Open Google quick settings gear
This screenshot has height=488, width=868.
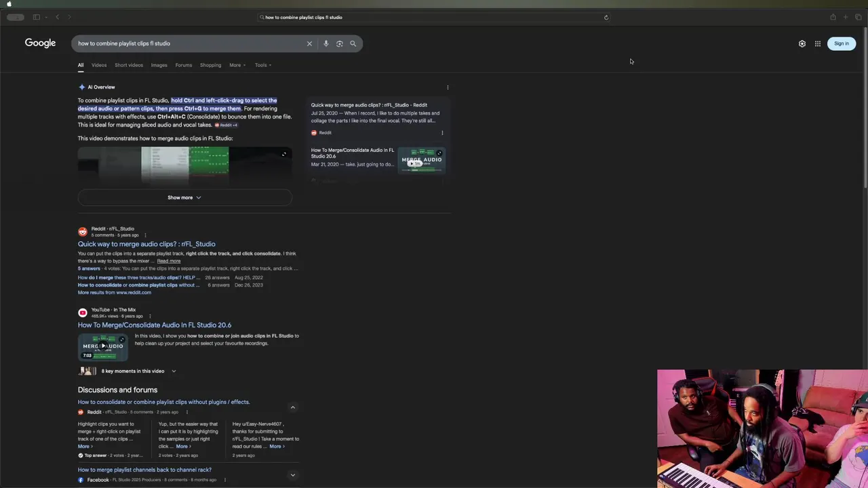(802, 43)
